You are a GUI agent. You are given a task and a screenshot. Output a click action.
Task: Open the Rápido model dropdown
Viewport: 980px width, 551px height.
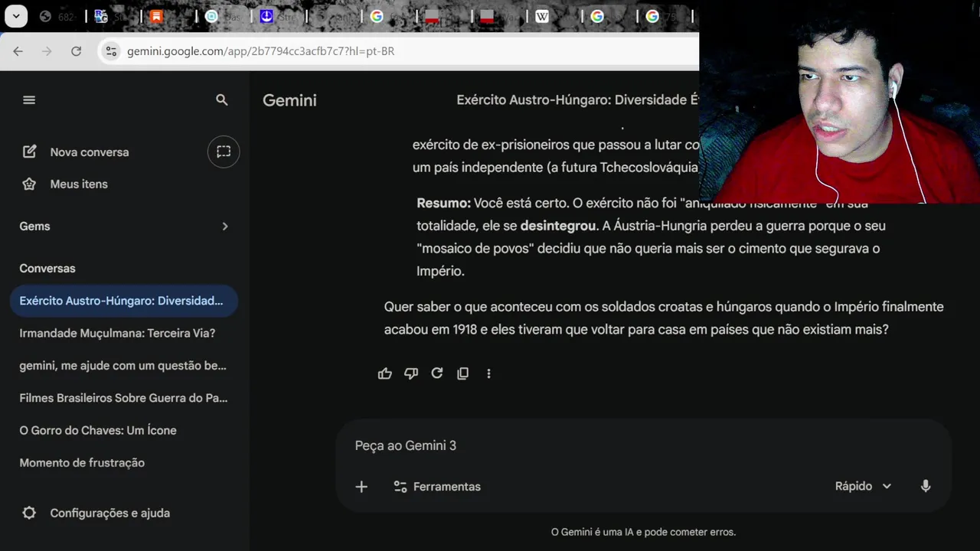863,486
